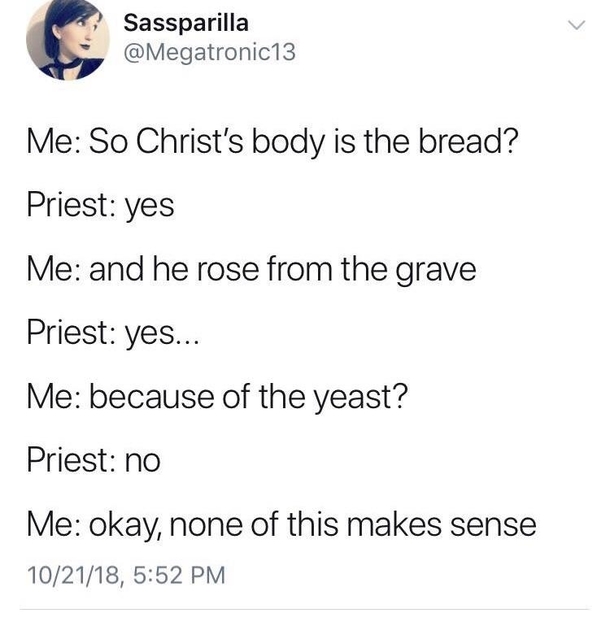Click the "because of the yeast?" line
The image size is (610, 622).
click(217, 398)
